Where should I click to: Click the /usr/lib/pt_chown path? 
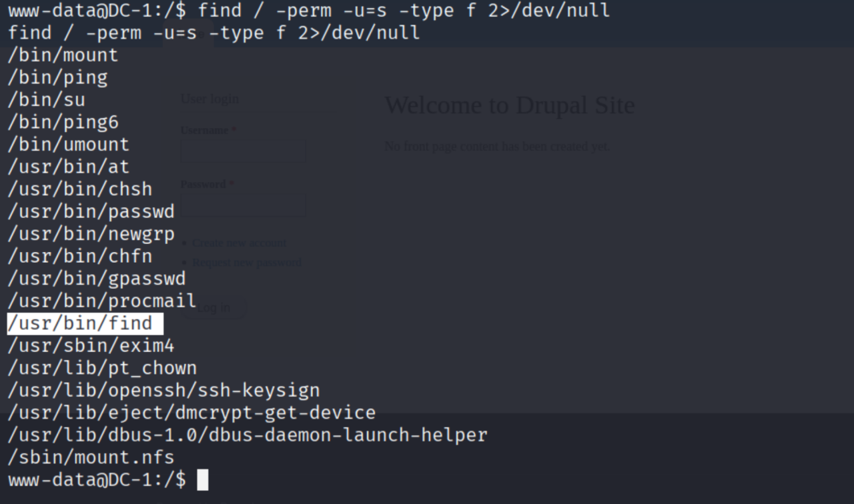tap(102, 369)
